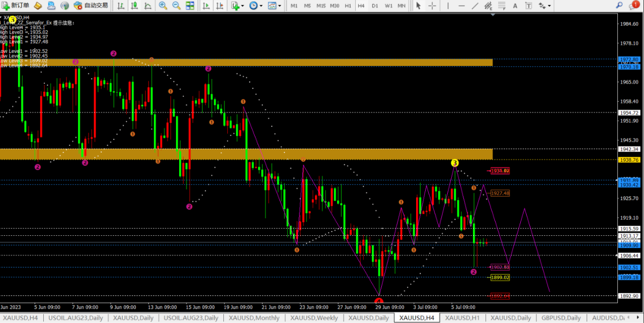Select the D1 timeframe
The width and height of the screenshot is (644, 323).
point(375,6)
